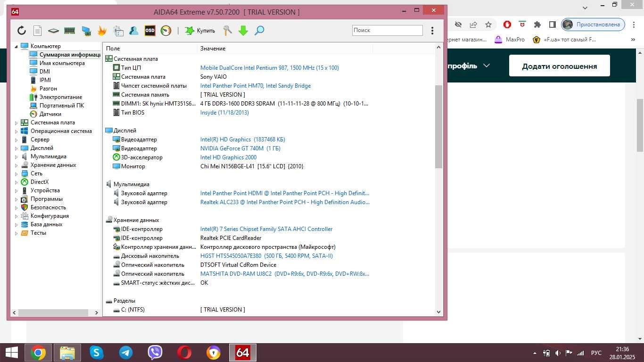Select Имя компьютера in the tree

click(62, 63)
